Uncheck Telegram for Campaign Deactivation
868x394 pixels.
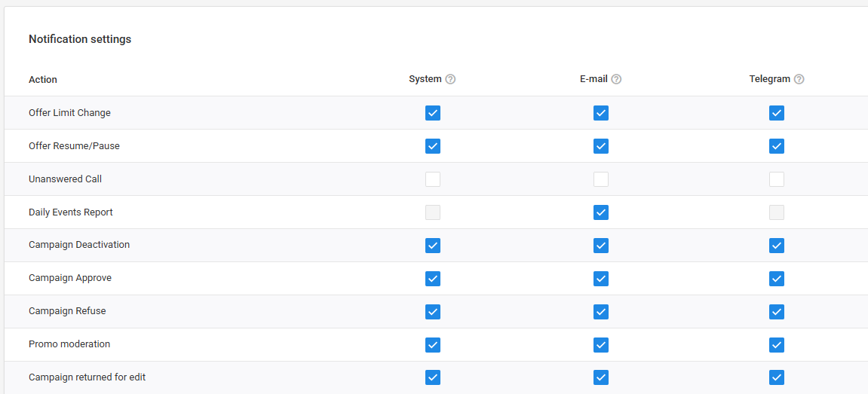777,245
